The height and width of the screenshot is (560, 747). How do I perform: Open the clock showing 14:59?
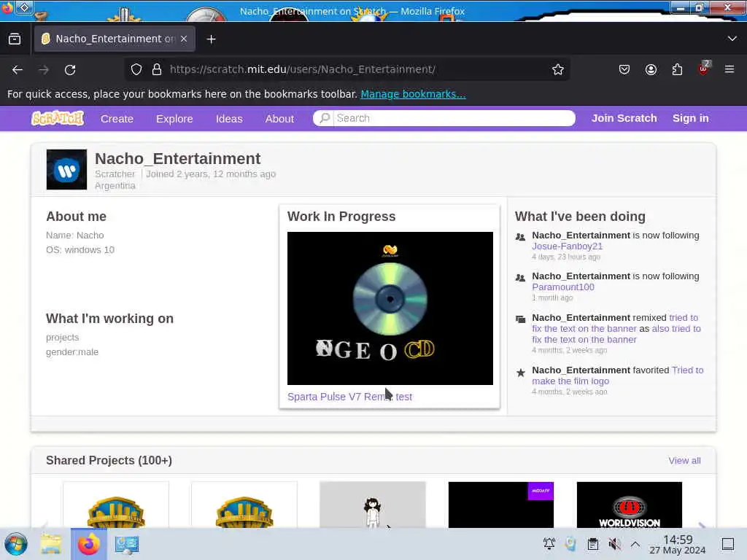click(678, 544)
